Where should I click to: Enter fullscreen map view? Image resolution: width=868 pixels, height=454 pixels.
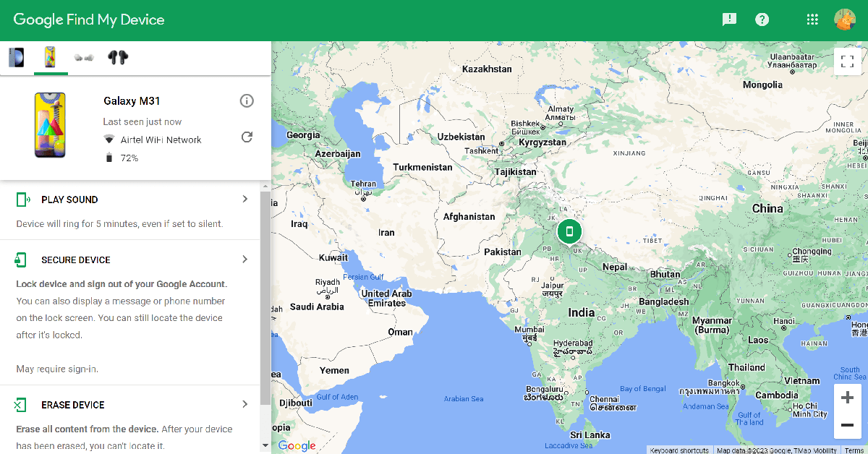pyautogui.click(x=847, y=61)
